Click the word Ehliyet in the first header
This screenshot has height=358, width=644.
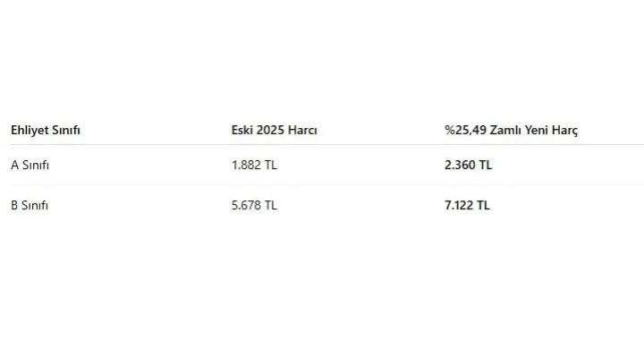coord(28,131)
